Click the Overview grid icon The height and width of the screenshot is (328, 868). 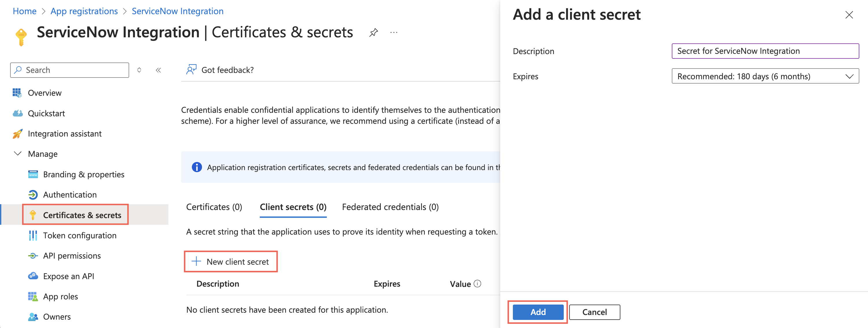coord(17,93)
